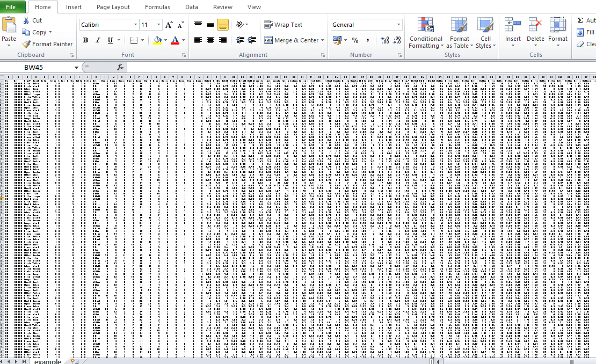Center text horizontally
596x364 pixels.
pos(210,40)
